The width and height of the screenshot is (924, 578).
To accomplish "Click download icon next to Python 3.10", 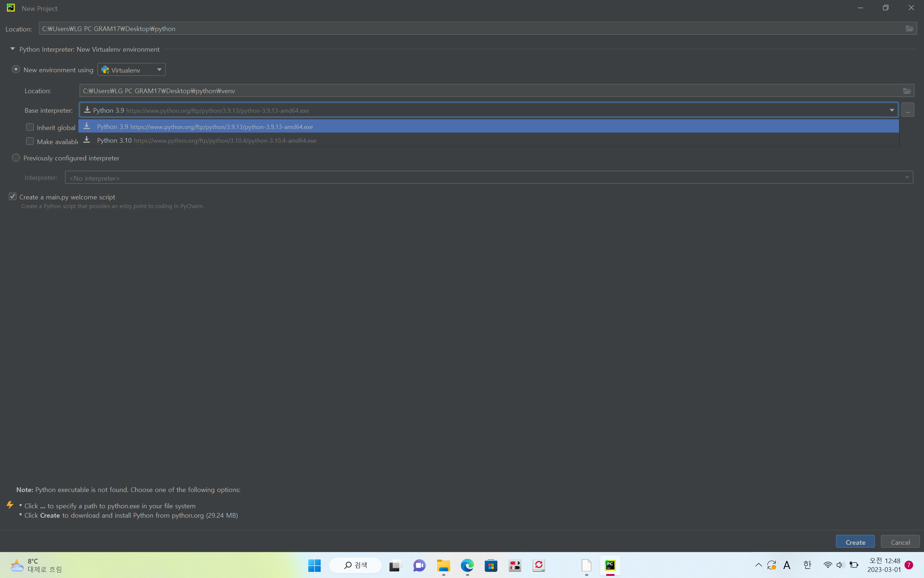I will (x=87, y=140).
